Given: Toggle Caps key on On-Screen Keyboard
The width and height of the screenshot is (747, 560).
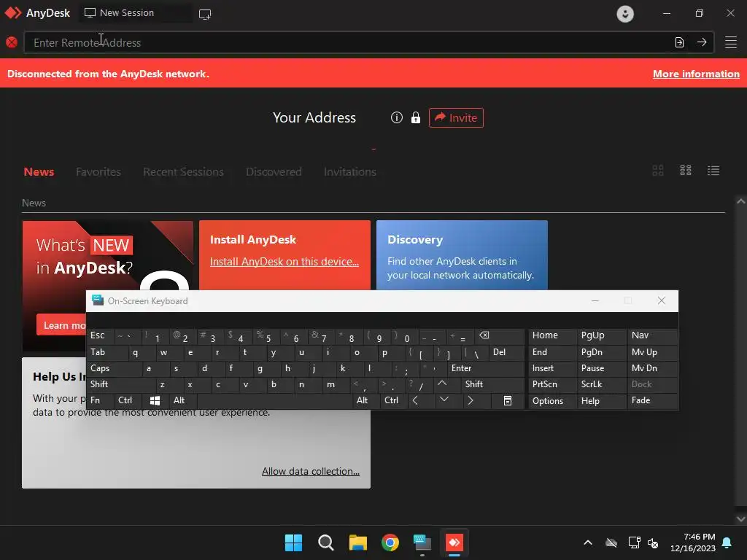Looking at the screenshot, I should (x=115, y=368).
